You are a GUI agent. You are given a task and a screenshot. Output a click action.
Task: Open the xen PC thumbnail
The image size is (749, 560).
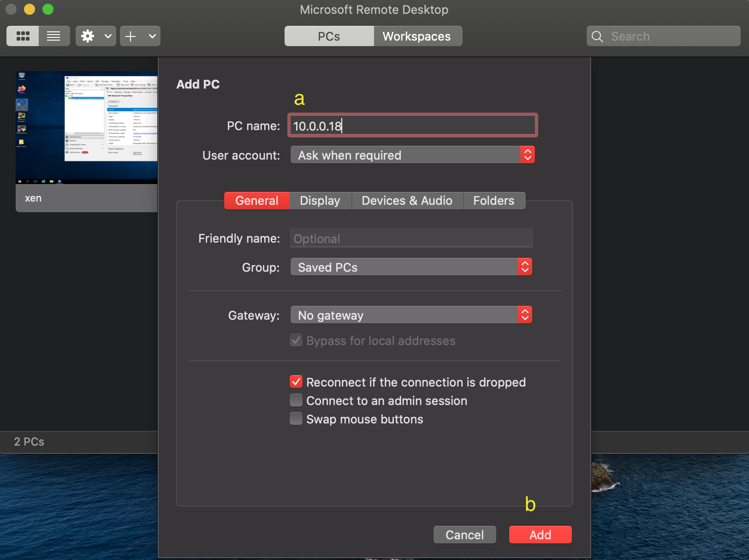pos(87,127)
